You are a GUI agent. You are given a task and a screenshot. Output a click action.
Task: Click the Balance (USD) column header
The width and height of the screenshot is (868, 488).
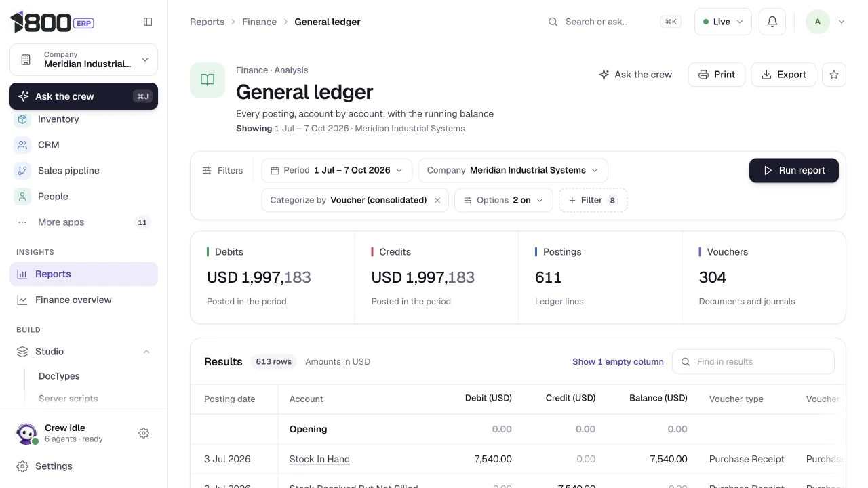pyautogui.click(x=658, y=398)
